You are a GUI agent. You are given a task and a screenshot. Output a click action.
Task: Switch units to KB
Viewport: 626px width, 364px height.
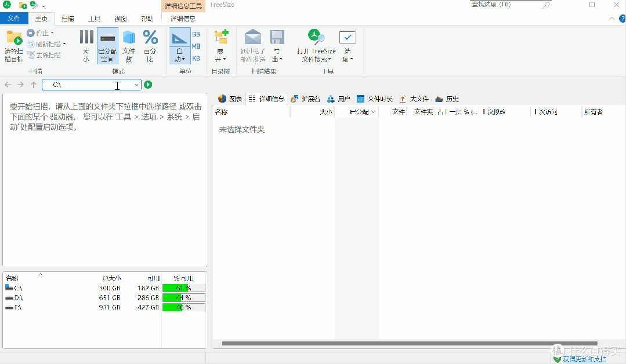pyautogui.click(x=196, y=58)
